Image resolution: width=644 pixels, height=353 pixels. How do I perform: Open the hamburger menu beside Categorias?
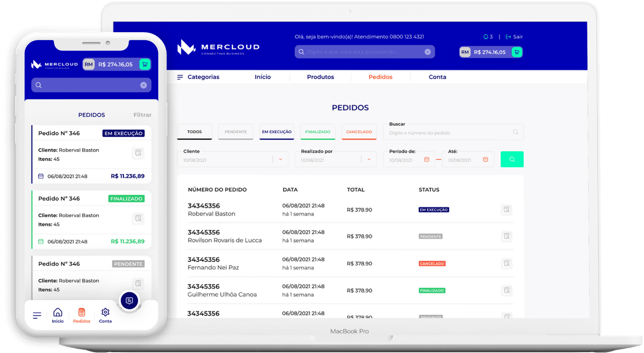pyautogui.click(x=180, y=77)
